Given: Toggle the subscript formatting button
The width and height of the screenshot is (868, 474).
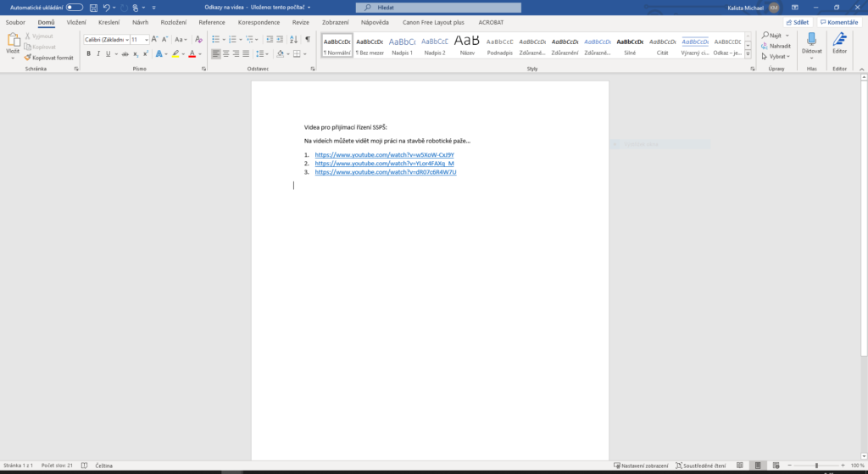Looking at the screenshot, I should click(x=134, y=53).
